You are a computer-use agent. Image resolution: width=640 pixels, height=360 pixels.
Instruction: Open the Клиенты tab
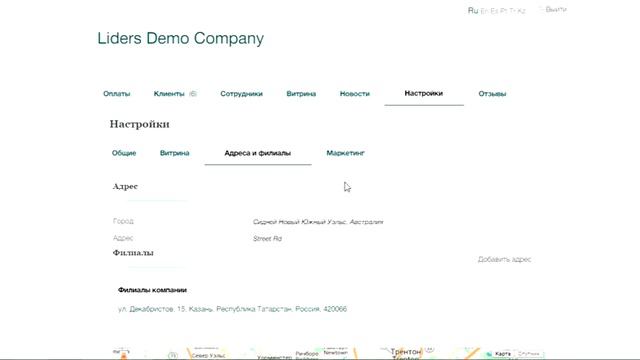(x=169, y=93)
